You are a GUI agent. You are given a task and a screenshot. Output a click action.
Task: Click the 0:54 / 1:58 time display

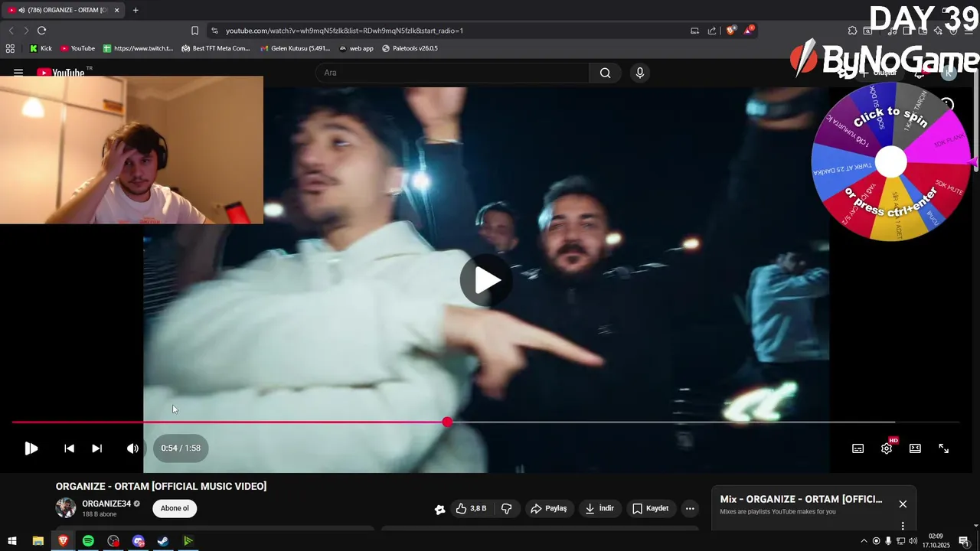(181, 448)
